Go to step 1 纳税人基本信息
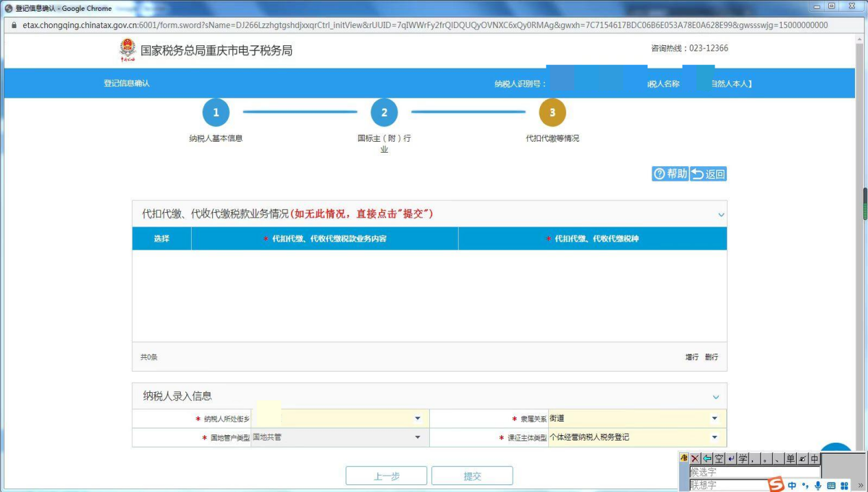Viewport: 868px width, 492px height. (216, 113)
